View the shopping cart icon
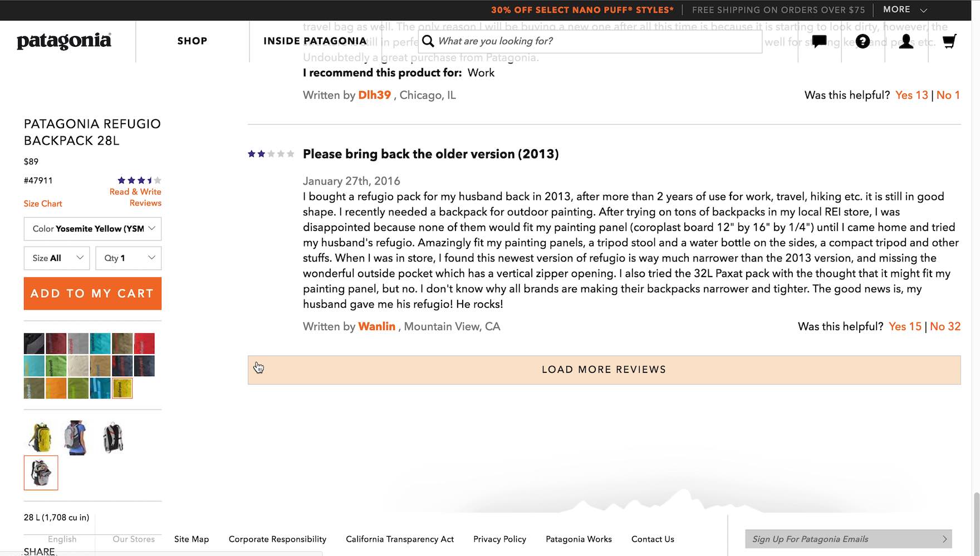Image resolution: width=980 pixels, height=556 pixels. [x=949, y=41]
